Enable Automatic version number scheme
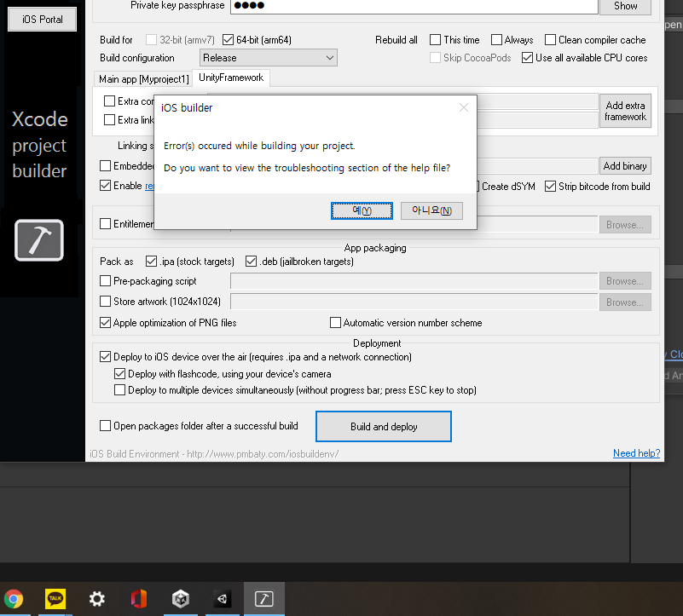The image size is (683, 616). tap(335, 323)
